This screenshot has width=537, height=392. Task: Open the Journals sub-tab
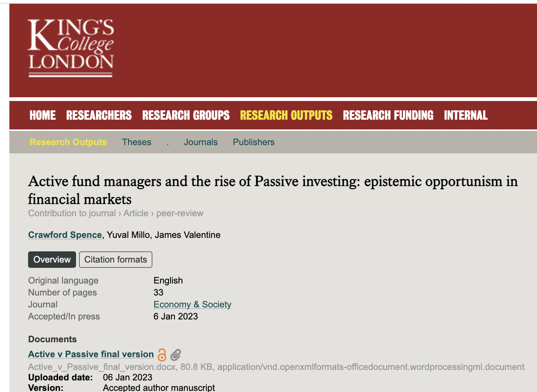coord(201,142)
